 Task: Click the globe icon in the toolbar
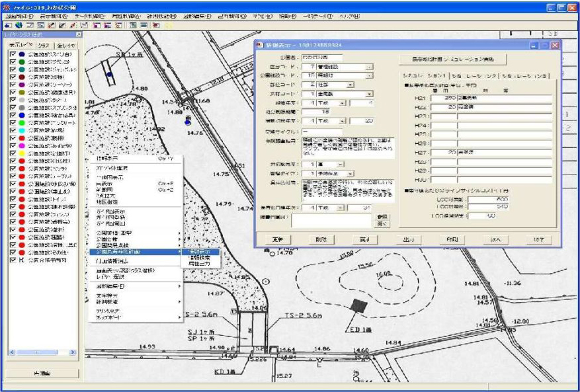point(18,25)
